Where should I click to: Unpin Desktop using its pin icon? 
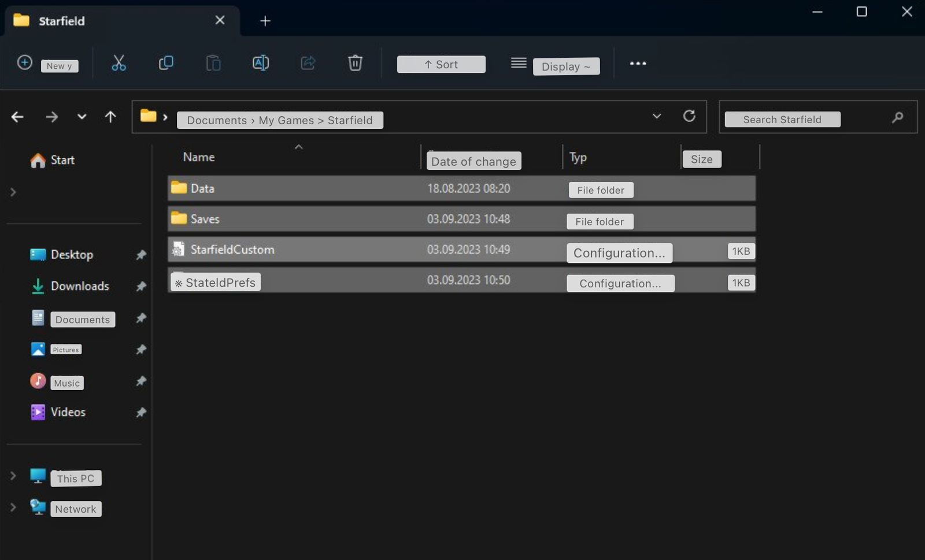[140, 255]
